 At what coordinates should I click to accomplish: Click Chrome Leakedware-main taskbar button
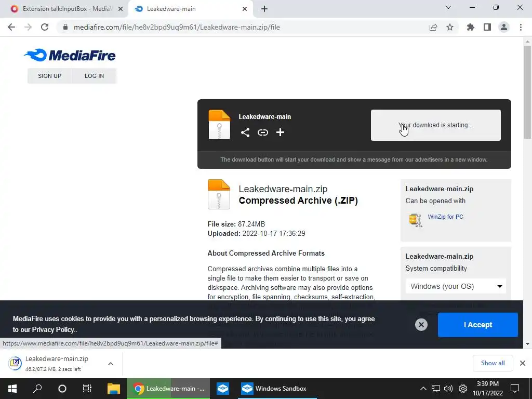168,389
